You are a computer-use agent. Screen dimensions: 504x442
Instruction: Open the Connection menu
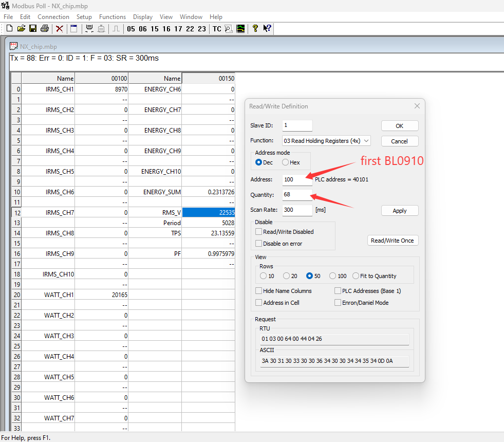tap(53, 17)
